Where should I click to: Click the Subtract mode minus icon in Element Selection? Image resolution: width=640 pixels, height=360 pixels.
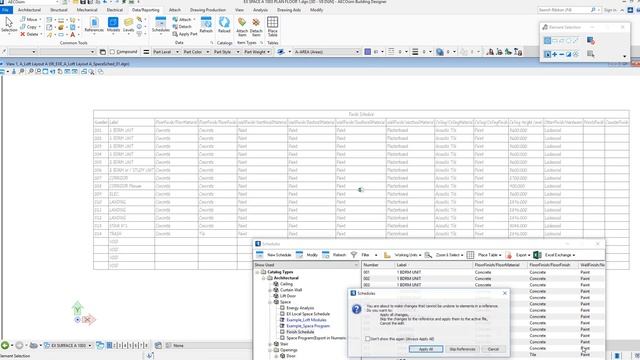[561, 54]
